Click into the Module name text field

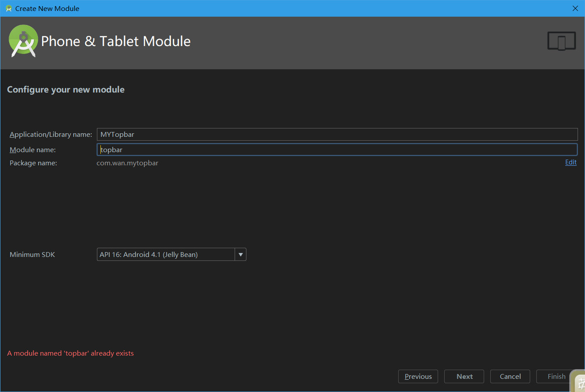337,150
